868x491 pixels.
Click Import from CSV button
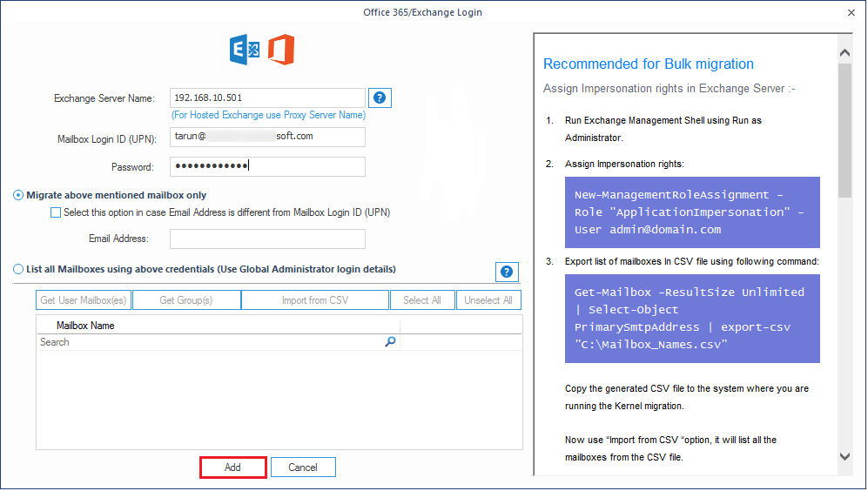315,300
